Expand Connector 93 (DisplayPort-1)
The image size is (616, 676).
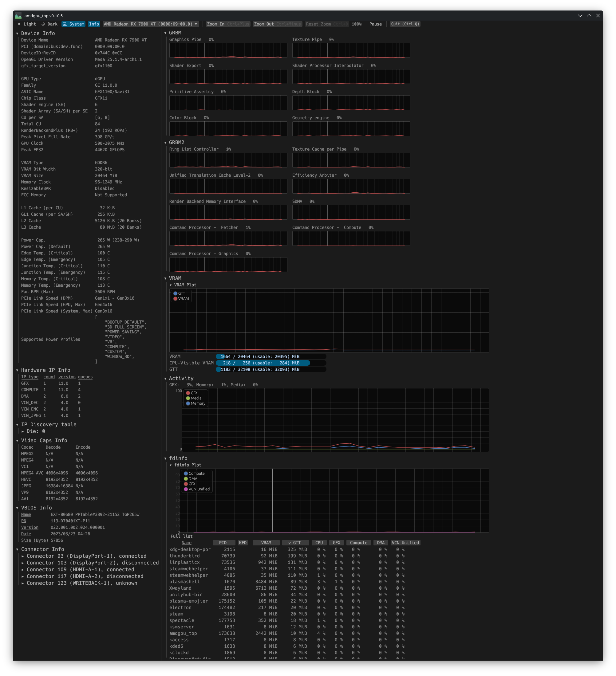tap(84, 556)
